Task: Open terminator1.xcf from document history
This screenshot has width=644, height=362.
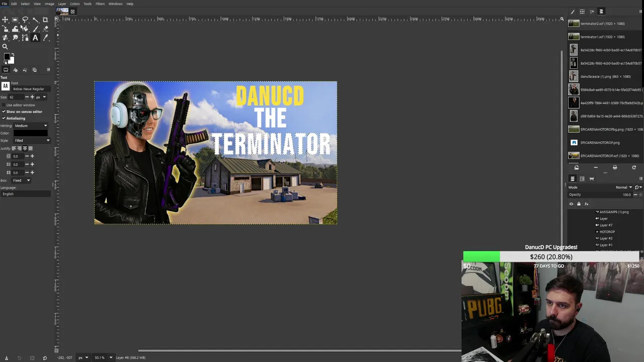Action: (x=603, y=37)
